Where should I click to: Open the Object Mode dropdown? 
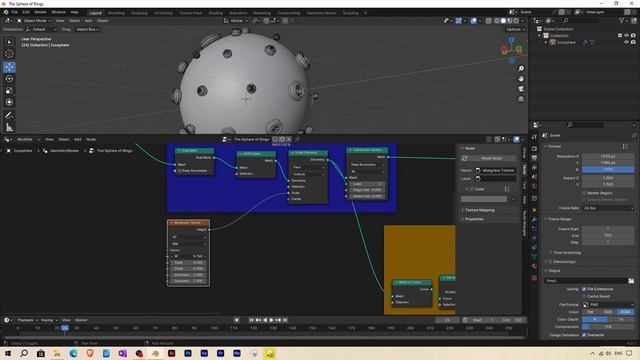click(x=33, y=20)
